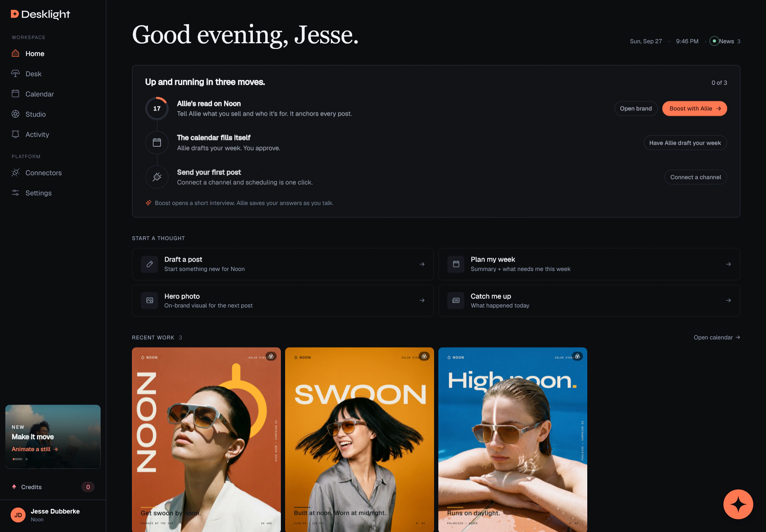
Task: Click the image icon on Hero photo
Action: tap(150, 300)
